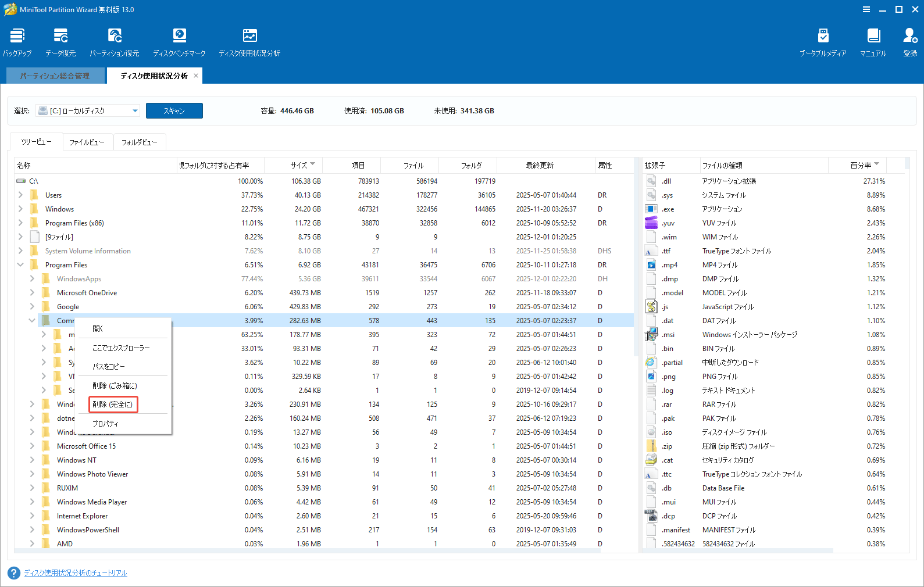Choose ここでエクスプローラー from context menu

point(123,348)
